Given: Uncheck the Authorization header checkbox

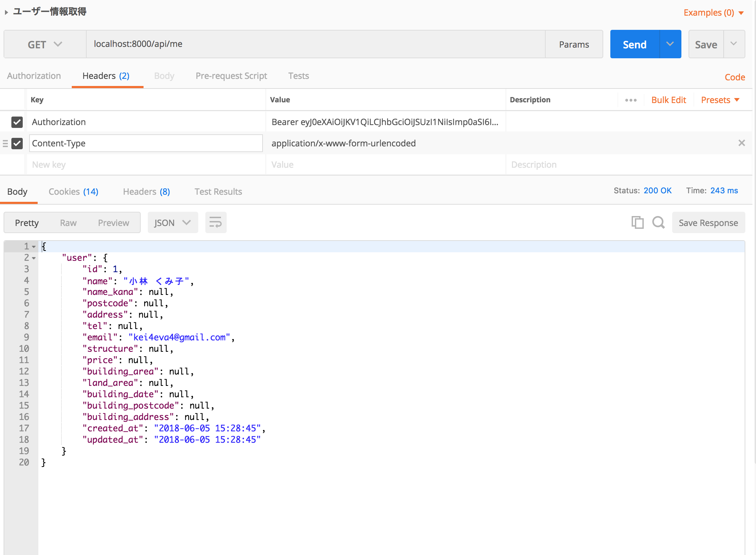Looking at the screenshot, I should [x=17, y=122].
